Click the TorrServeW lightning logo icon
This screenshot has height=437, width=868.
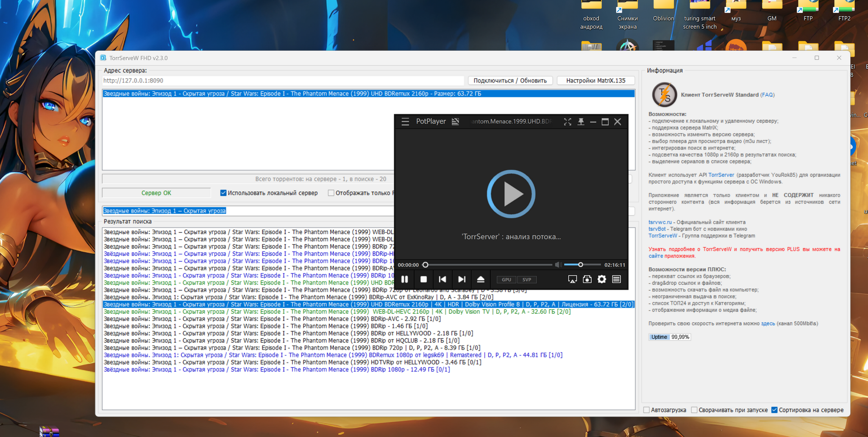coord(664,94)
